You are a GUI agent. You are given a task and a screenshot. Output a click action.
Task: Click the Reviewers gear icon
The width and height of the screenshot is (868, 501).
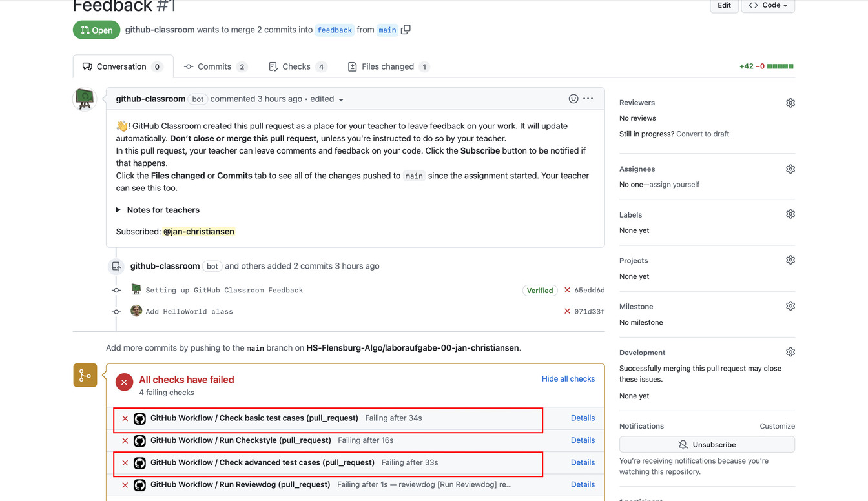(x=790, y=103)
